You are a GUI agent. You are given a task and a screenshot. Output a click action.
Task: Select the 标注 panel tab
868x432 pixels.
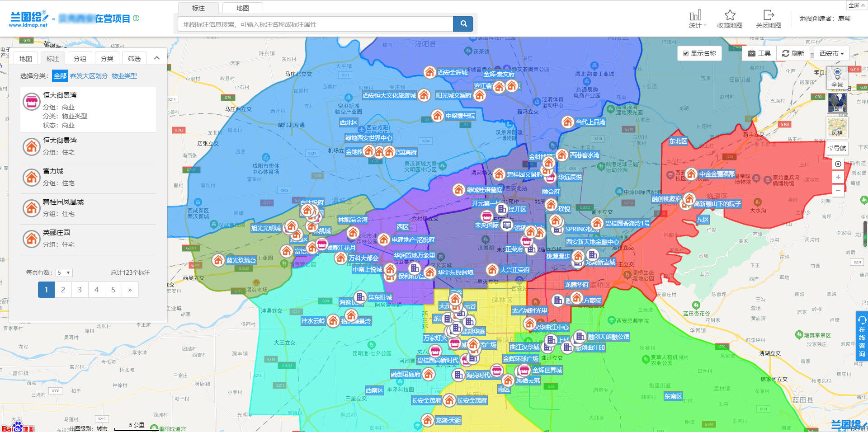53,58
